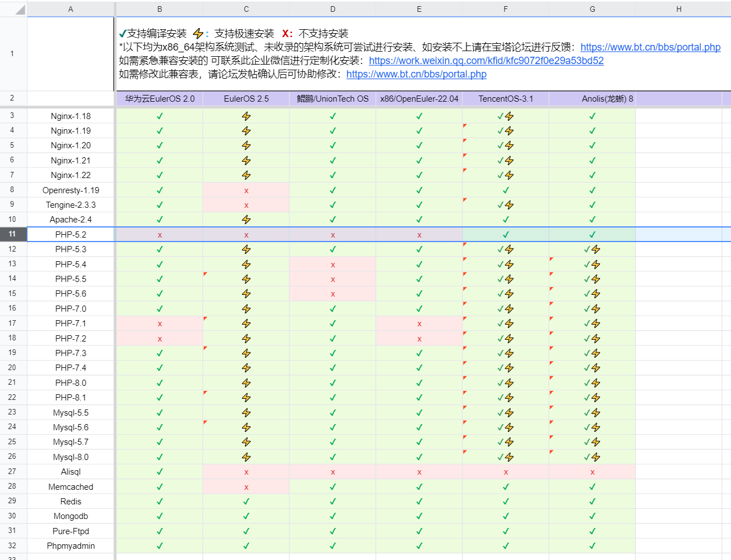This screenshot has height=560, width=731.
Task: Click the checkmark for Mongodb under x86/OpenEuler-22.04
Action: 419,516
